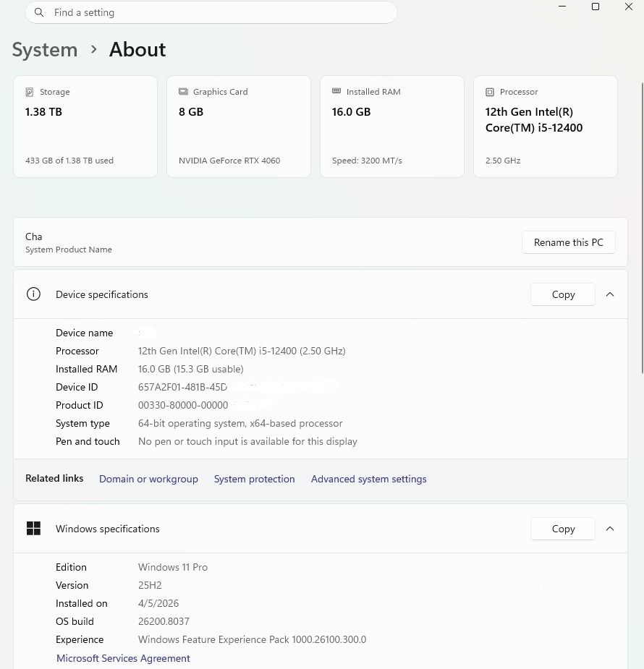Click the Storage card drive icon
Viewport: 644px width, 669px height.
point(30,92)
